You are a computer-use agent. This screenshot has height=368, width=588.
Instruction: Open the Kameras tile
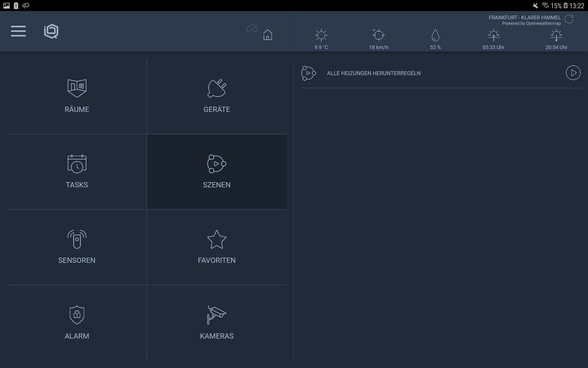pyautogui.click(x=217, y=323)
